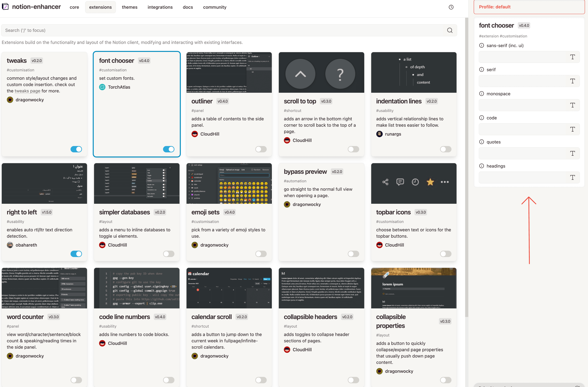Click info icon next to code option
Screen dimensions: 588x387
(x=481, y=118)
